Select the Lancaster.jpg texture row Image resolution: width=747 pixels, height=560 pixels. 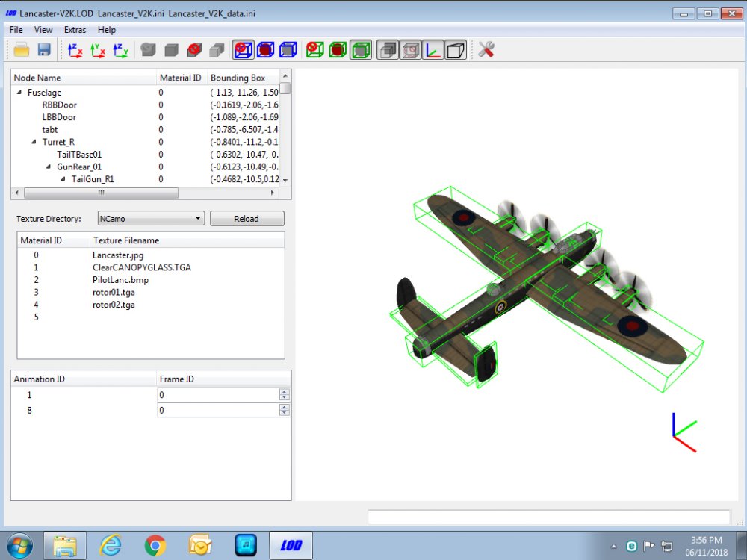151,255
